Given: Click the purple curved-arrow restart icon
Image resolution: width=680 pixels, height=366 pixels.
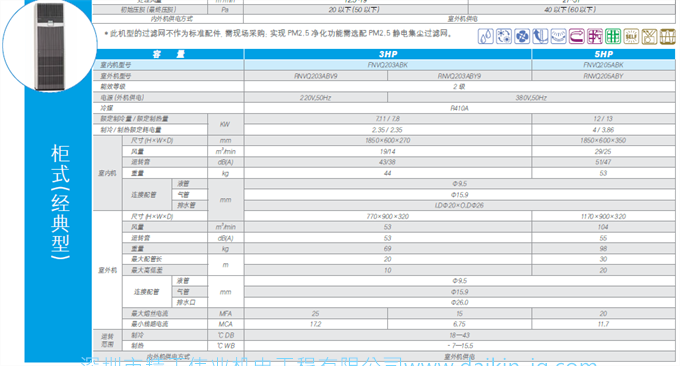Looking at the screenshot, I should point(577,36).
